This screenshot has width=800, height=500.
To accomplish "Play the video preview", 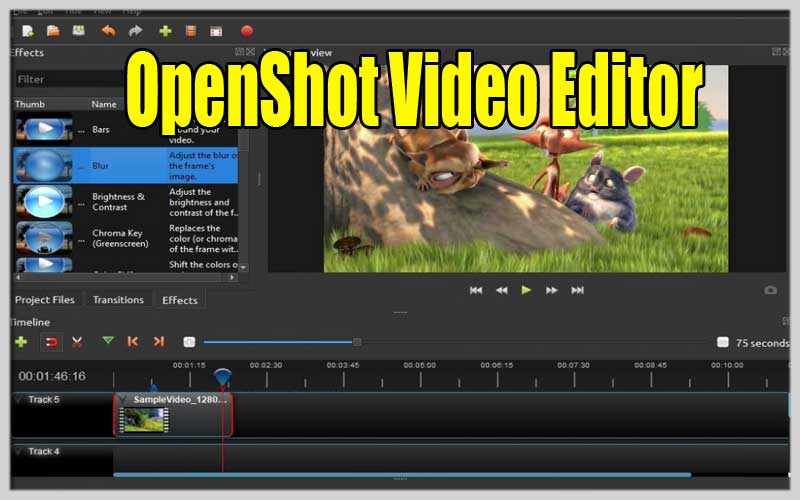I will pyautogui.click(x=526, y=290).
